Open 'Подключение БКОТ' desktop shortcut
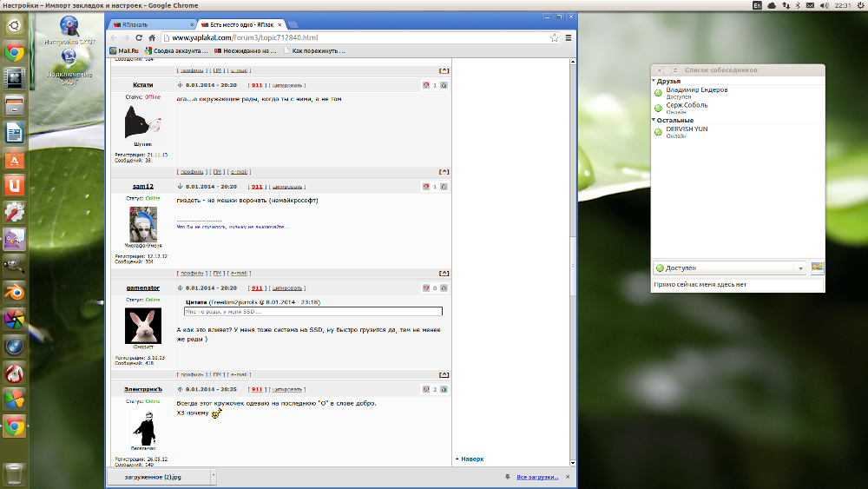This screenshot has width=868, height=489. (69, 67)
